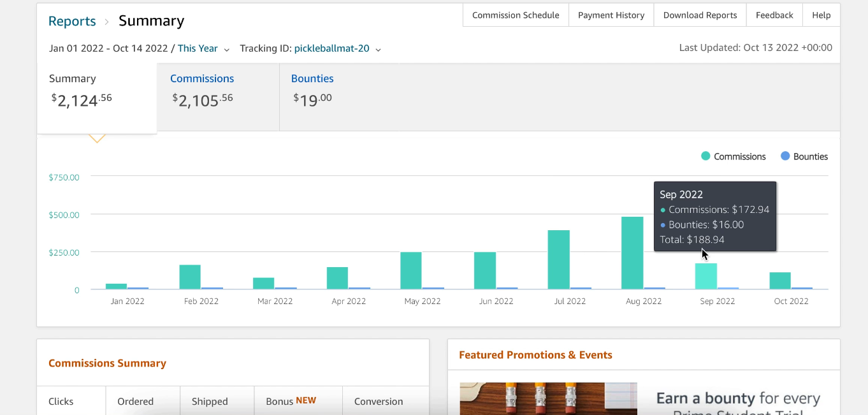Click the Jan 01 2022 - Oct 14 2022 date range
Screen dimensions: 868x415
click(x=108, y=48)
